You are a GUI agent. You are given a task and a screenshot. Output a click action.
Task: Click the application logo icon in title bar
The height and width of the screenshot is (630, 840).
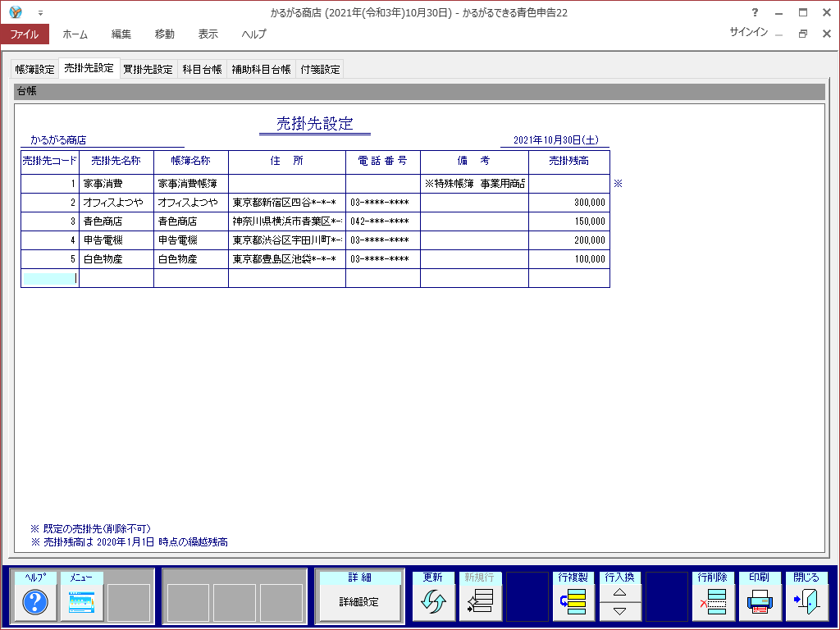(16, 11)
